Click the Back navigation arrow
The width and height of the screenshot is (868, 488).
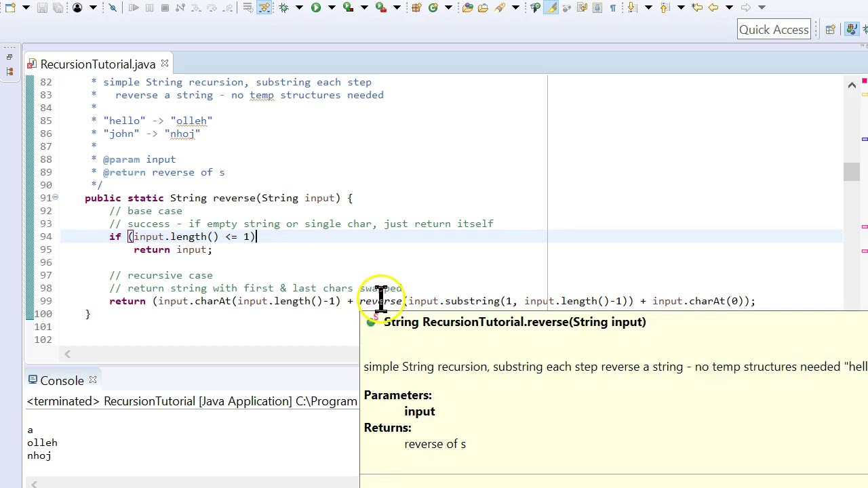click(713, 7)
